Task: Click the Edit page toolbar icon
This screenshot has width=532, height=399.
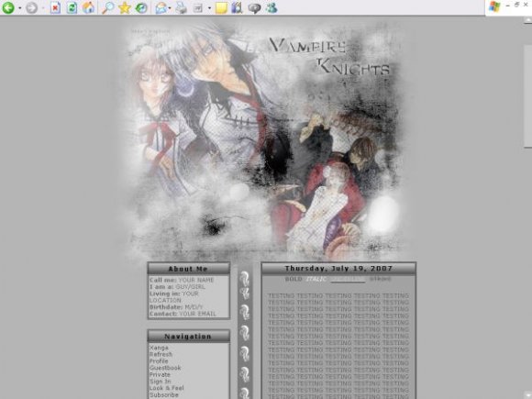Action: tap(198, 8)
